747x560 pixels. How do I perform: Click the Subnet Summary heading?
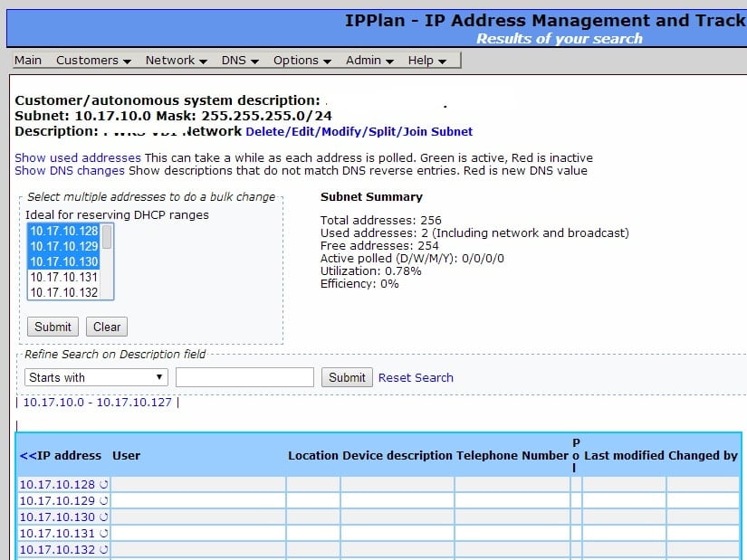(371, 197)
